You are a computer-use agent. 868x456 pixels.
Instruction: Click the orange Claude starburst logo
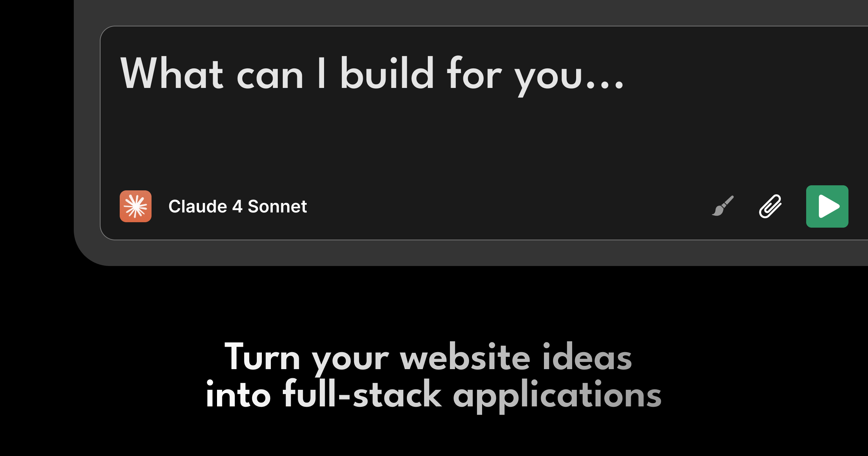[136, 206]
